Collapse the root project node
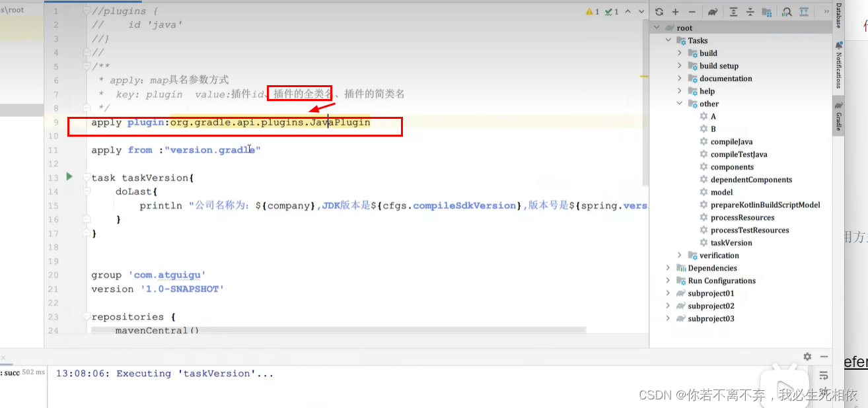The image size is (868, 408). 657,28
